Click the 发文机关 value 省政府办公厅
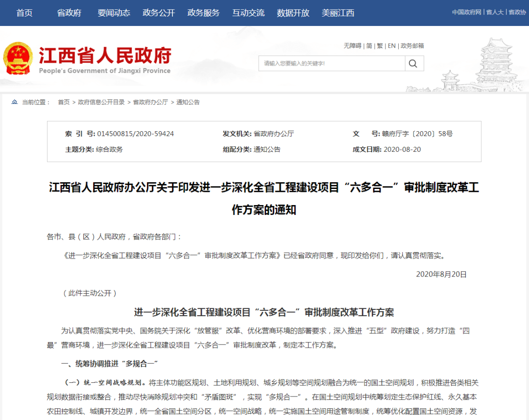 click(274, 134)
